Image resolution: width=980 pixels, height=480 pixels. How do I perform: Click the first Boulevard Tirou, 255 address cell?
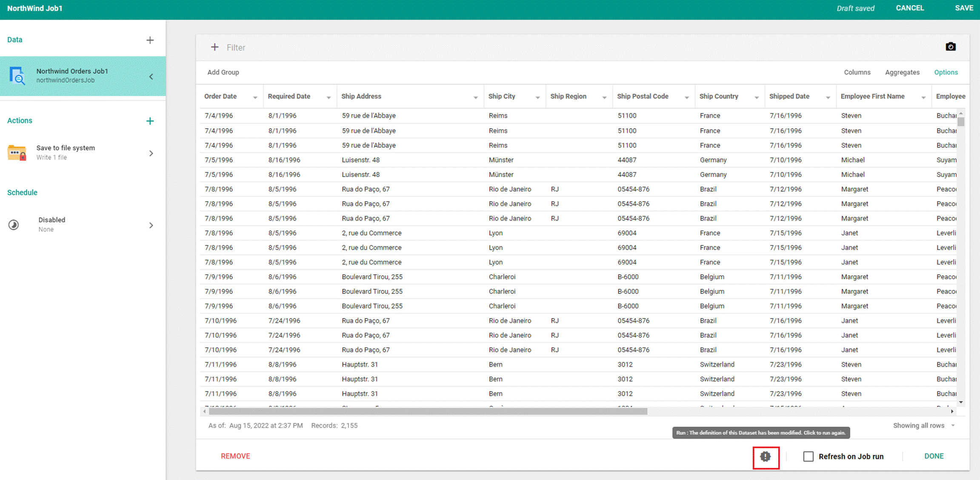click(372, 277)
